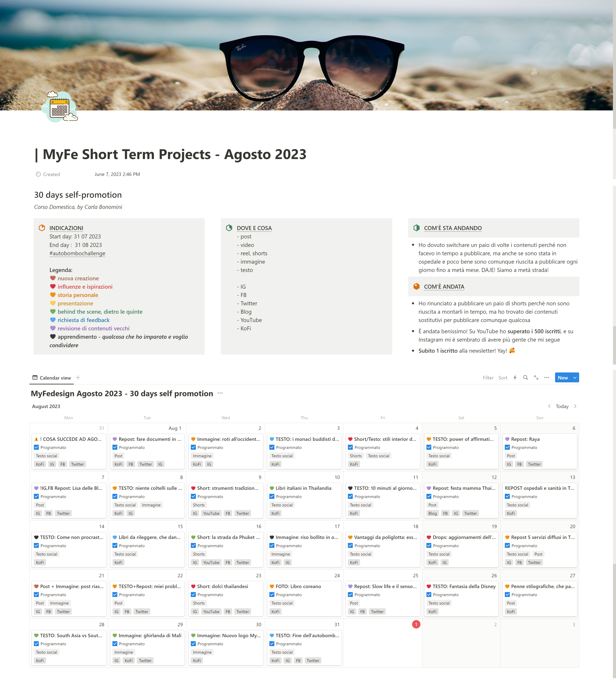Screen dimensions: 616x684
Task: Click the DOVE E COSA heading link
Action: [254, 228]
